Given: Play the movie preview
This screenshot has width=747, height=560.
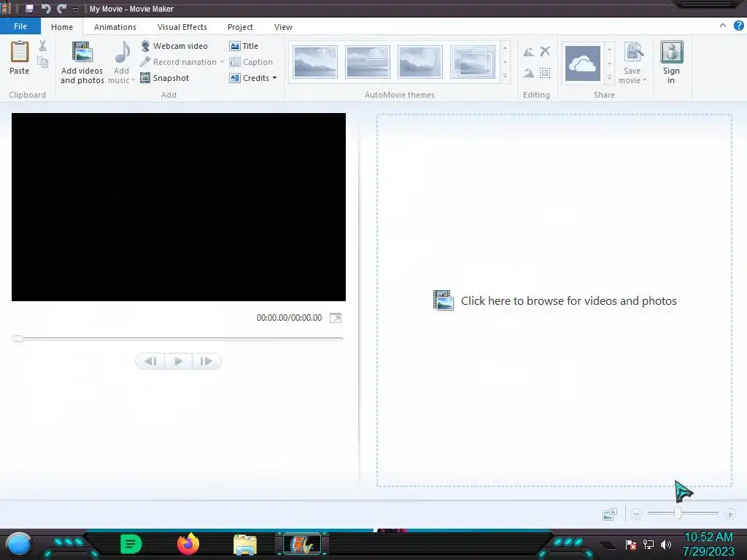Looking at the screenshot, I should tap(178, 362).
